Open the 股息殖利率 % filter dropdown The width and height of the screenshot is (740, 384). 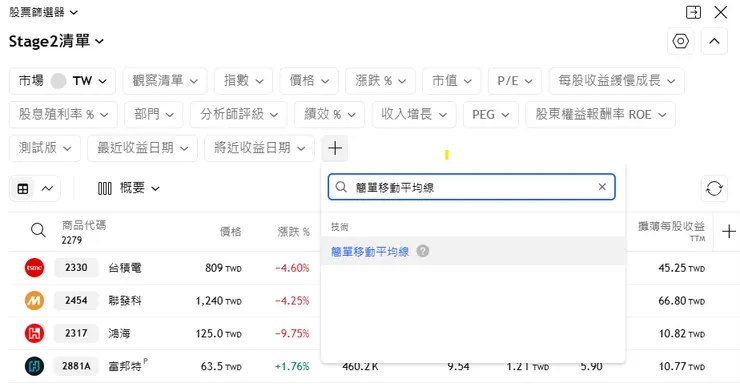coord(63,115)
